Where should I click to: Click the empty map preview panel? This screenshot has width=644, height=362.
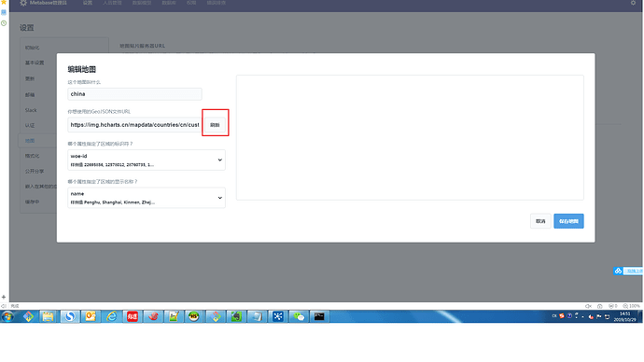(410, 137)
